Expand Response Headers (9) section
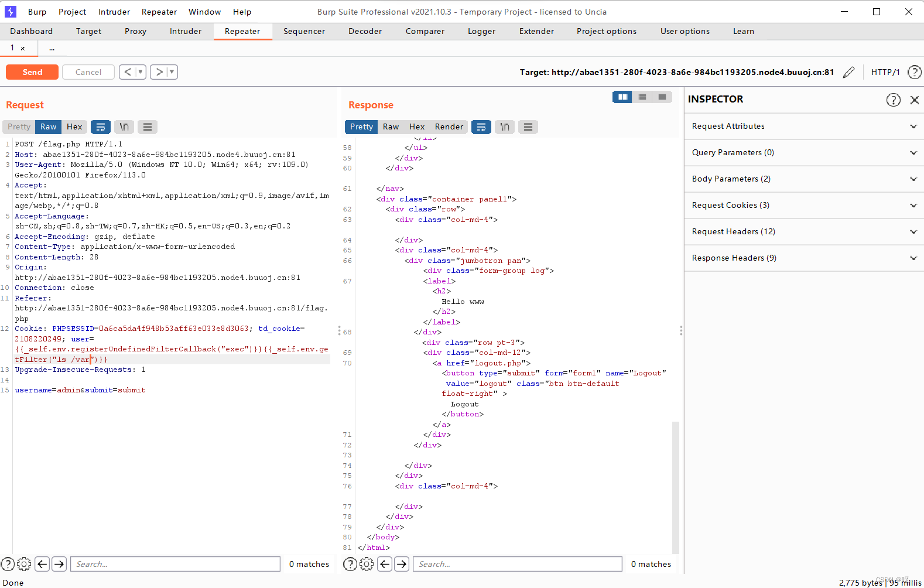This screenshot has height=588, width=924. [804, 258]
